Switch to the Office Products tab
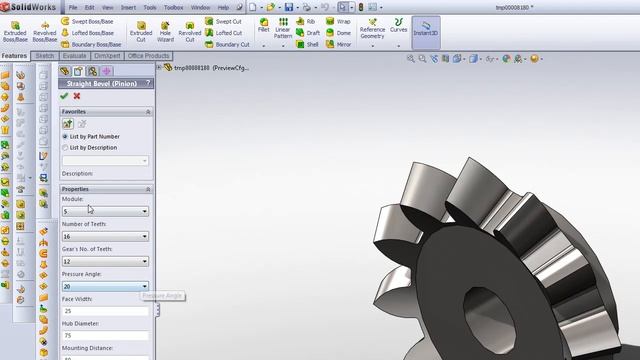640x360 pixels. (x=148, y=56)
